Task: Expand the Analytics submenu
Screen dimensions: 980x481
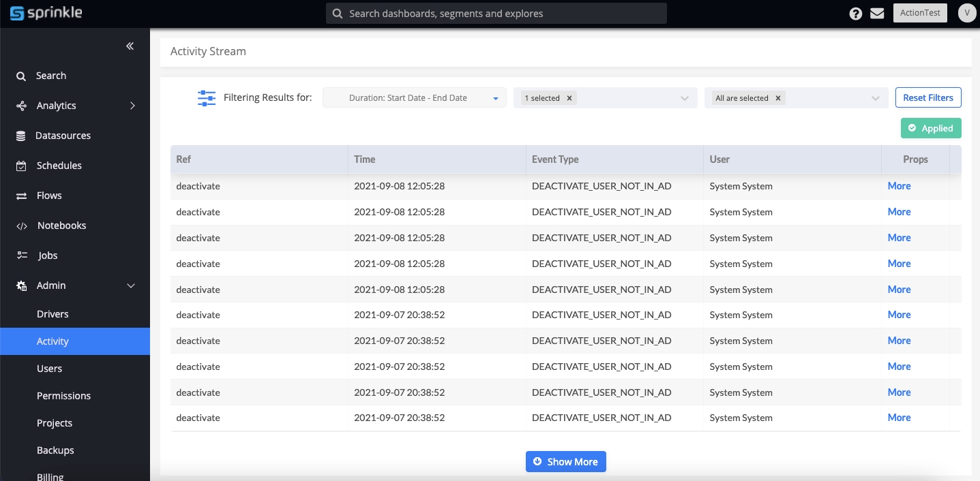Action: (x=132, y=106)
